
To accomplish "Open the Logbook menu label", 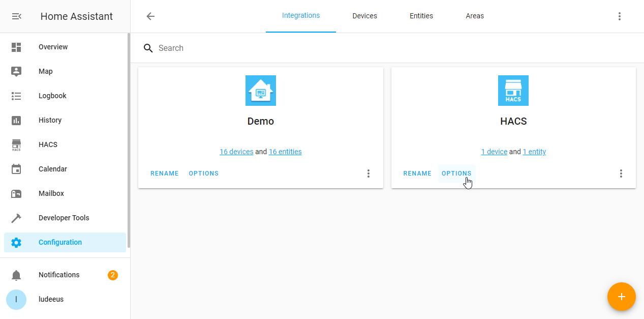I will pos(52,96).
